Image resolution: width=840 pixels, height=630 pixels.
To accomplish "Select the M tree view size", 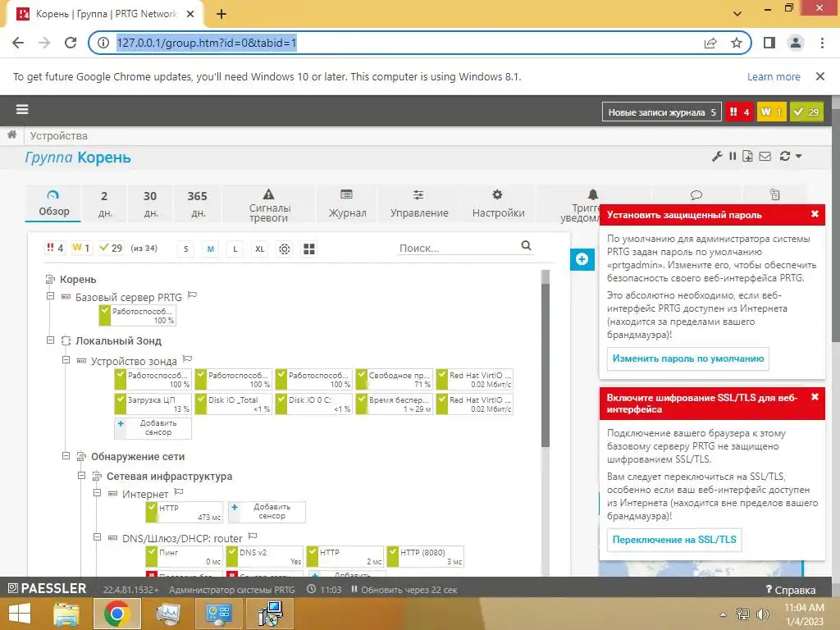I will (211, 249).
